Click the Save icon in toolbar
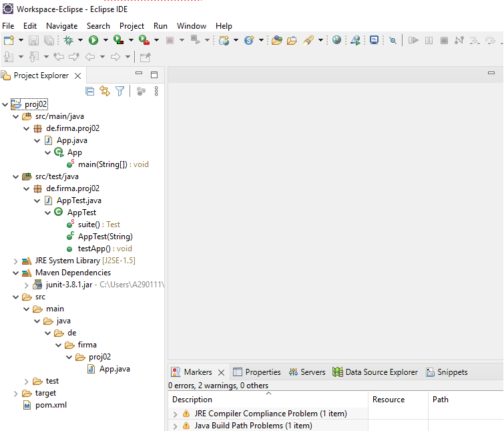 click(x=33, y=40)
